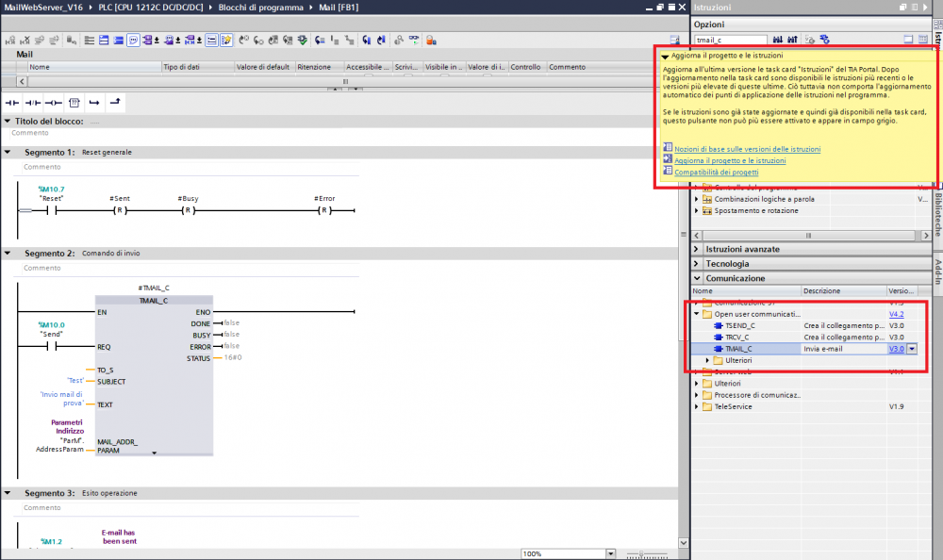Click the zoom slider at bottom
Image resolution: width=943 pixels, height=560 pixels.
click(x=641, y=553)
